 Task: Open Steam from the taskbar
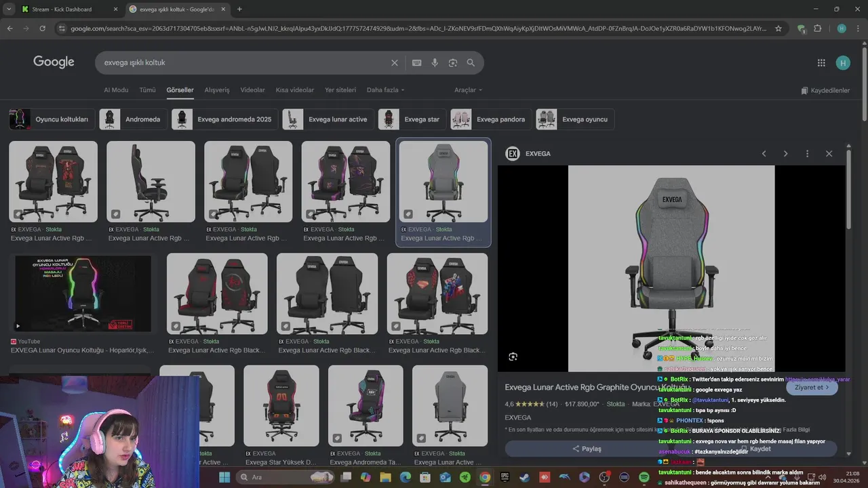point(525,477)
